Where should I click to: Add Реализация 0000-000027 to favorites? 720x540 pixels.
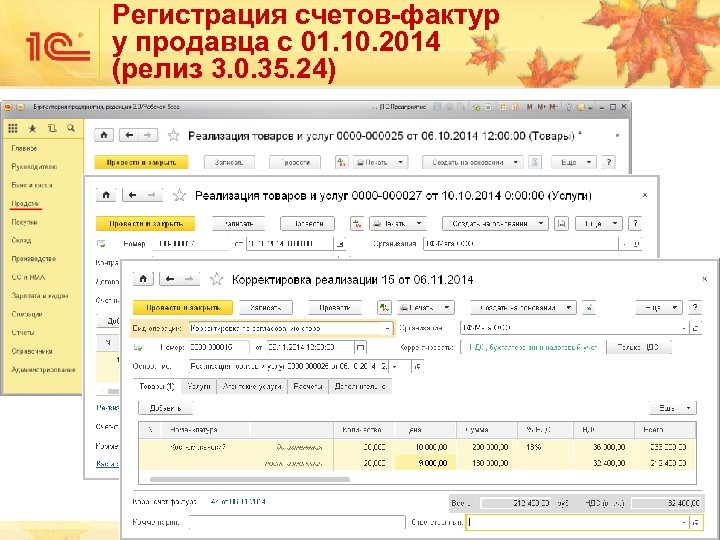click(x=179, y=196)
